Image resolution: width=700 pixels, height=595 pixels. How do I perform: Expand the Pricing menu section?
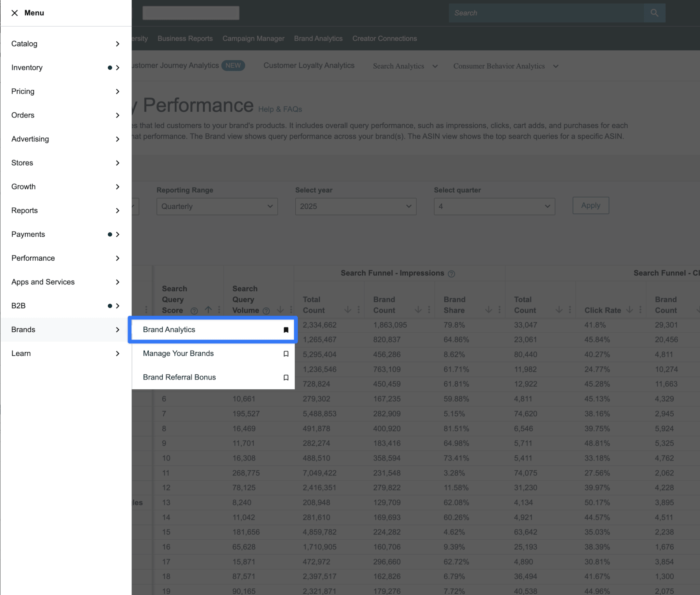[66, 92]
